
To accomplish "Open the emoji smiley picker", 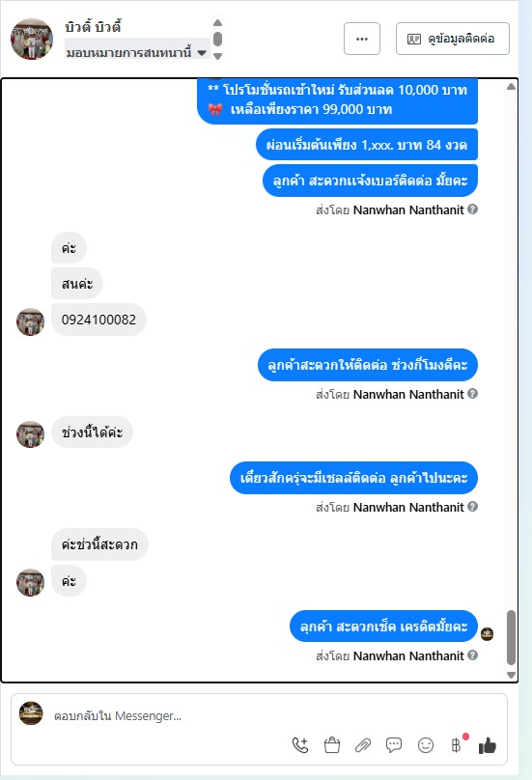I will tap(426, 745).
